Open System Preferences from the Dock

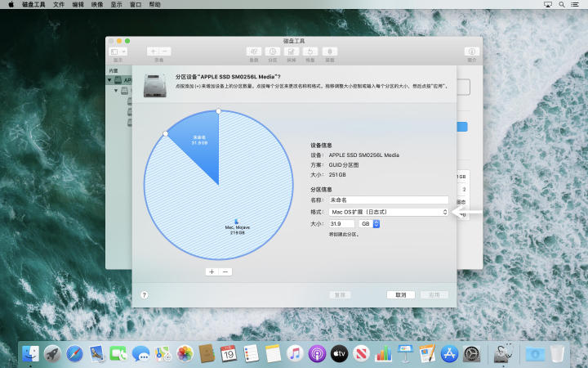point(472,354)
